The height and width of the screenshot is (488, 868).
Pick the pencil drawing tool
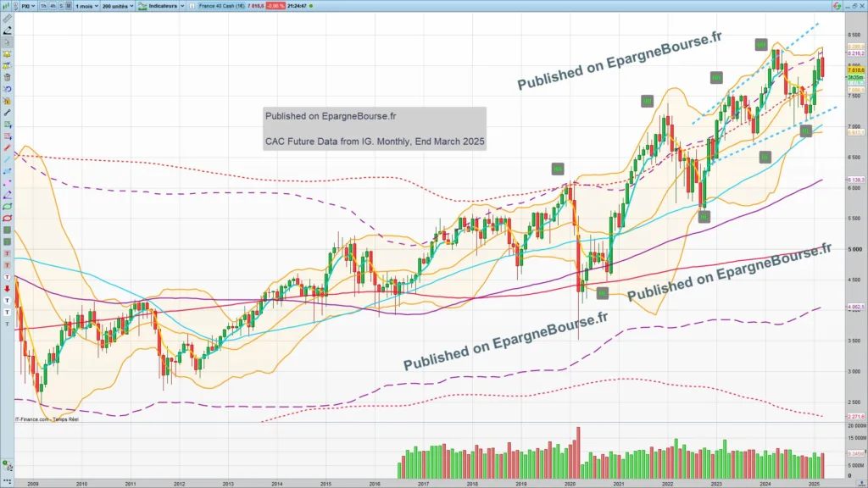[x=7, y=31]
